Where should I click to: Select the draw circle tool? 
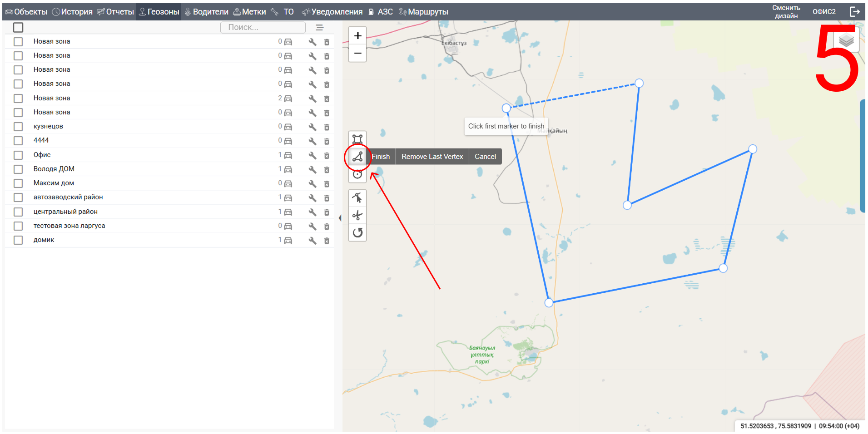point(357,175)
